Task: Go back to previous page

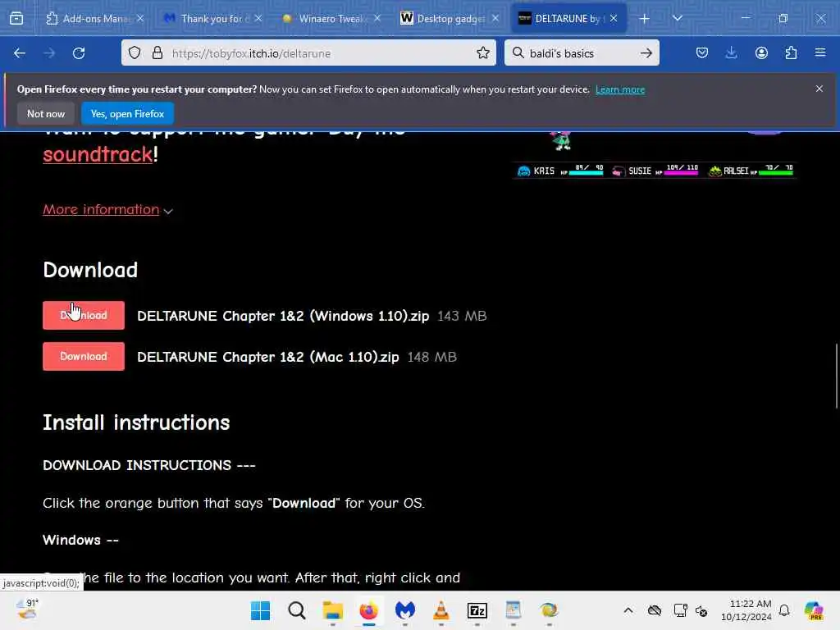Action: pos(20,53)
